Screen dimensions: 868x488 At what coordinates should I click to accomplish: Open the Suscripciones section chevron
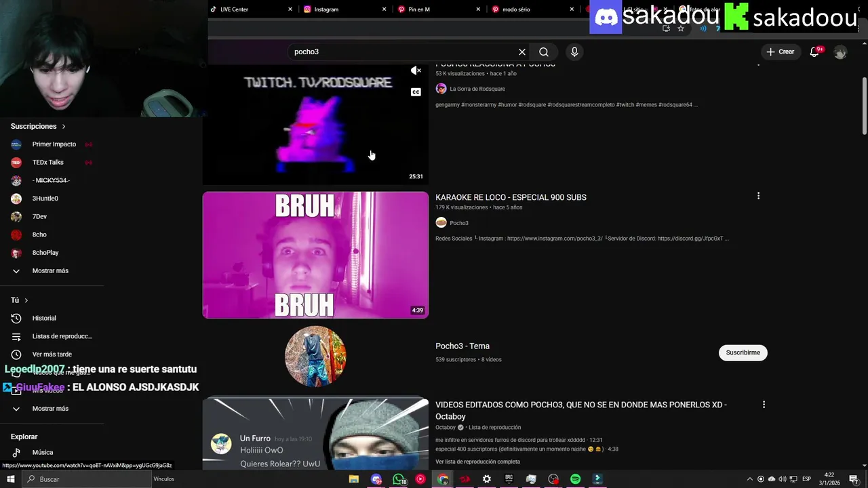coord(64,126)
